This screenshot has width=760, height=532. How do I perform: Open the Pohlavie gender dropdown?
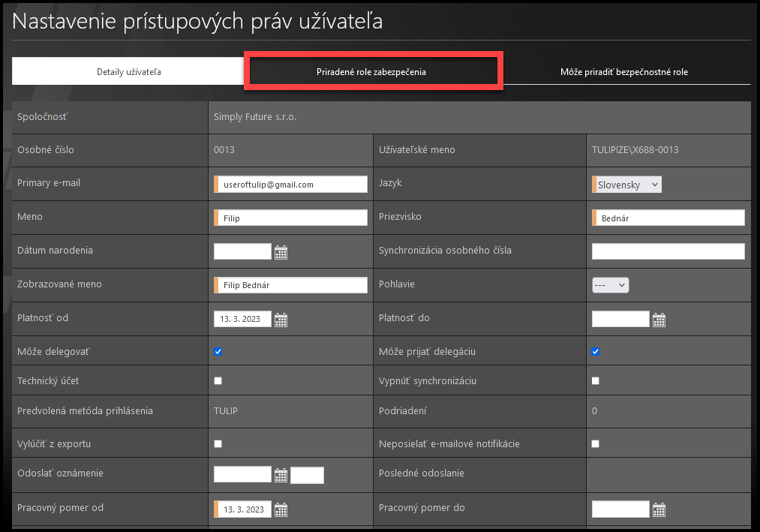click(611, 285)
